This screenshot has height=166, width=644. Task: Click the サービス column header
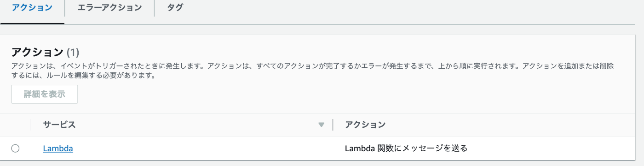click(59, 125)
